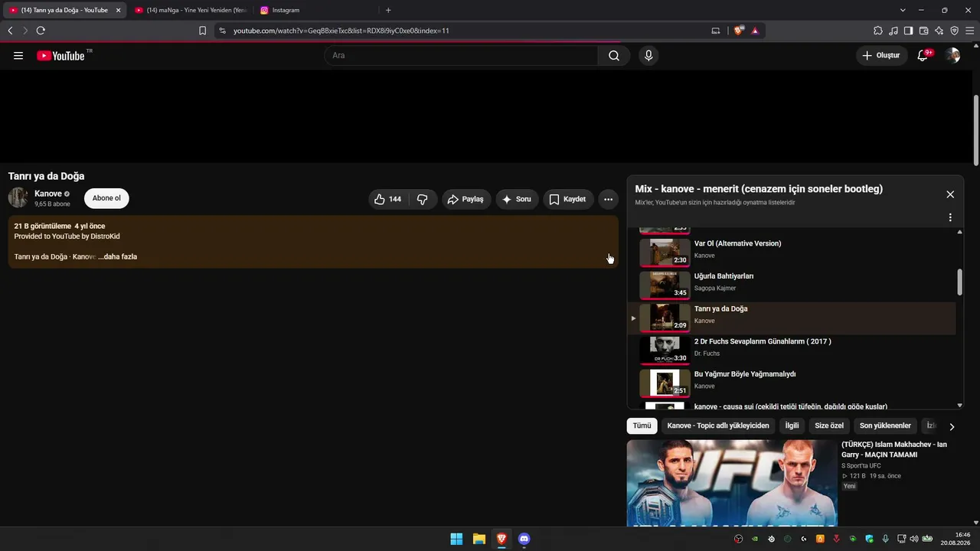Play Bu Yağmur Böyle Yağmamalıydı from mix
The image size is (980, 551).
coord(792,383)
